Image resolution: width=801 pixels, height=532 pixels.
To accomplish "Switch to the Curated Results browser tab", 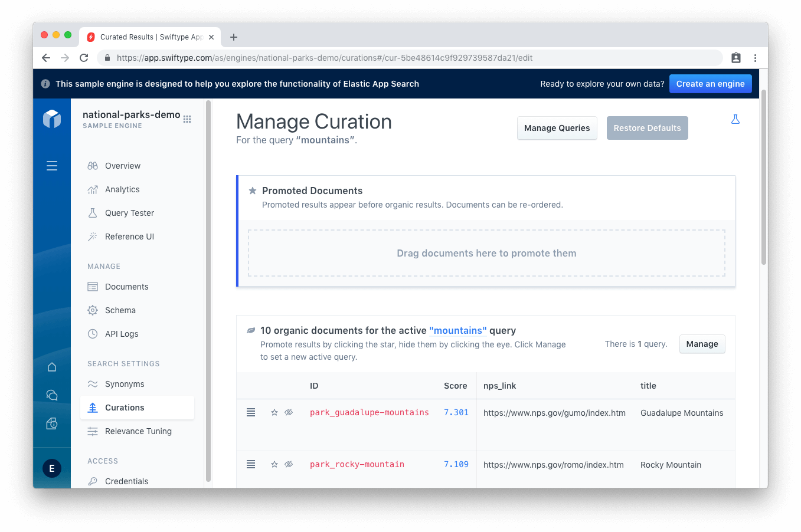I will click(x=148, y=37).
